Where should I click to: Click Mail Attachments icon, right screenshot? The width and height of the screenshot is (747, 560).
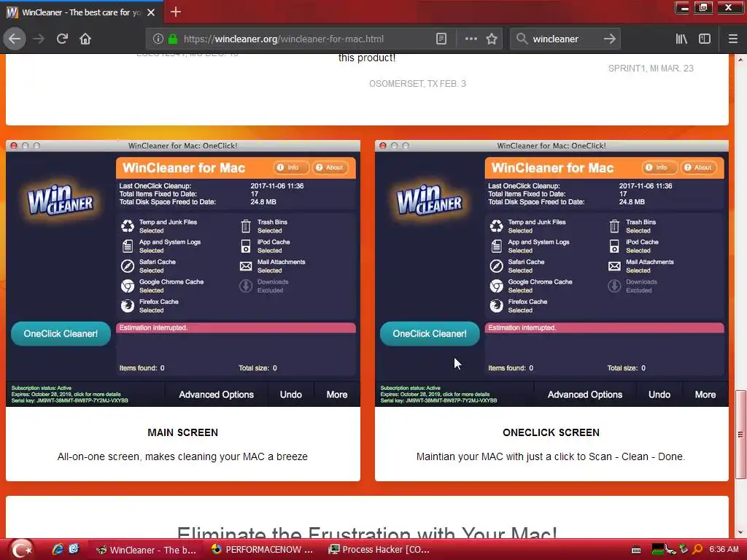(x=614, y=265)
